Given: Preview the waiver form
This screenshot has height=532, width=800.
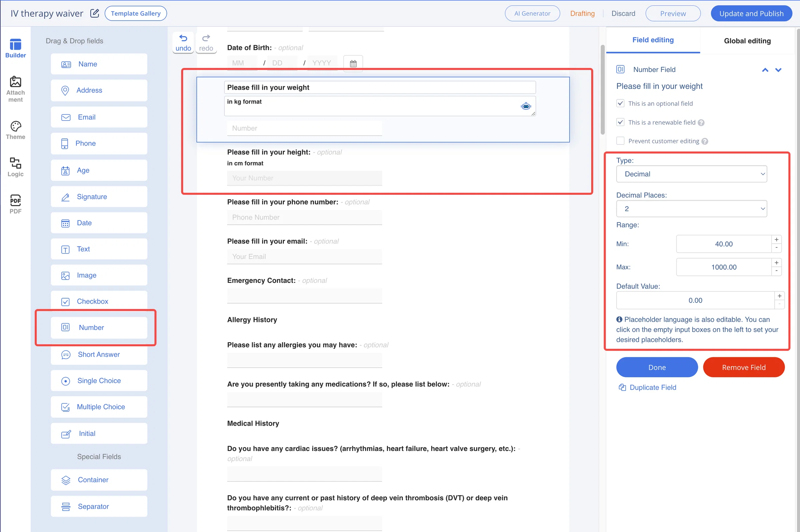Looking at the screenshot, I should [673, 14].
